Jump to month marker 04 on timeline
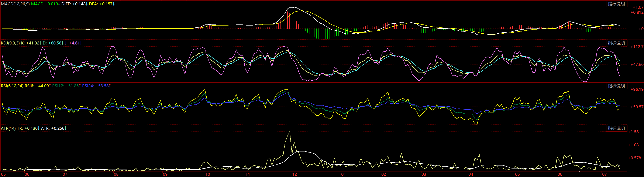Image resolution: width=644 pixels, height=177 pixels. 471,174
